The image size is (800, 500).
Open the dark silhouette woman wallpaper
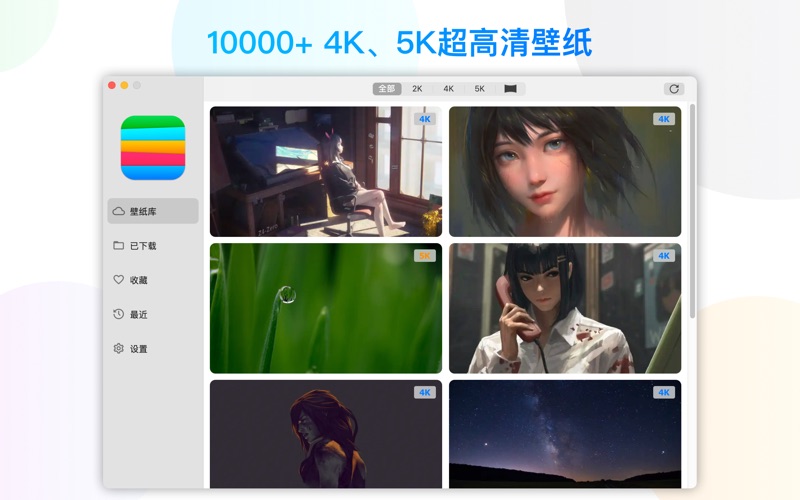[326, 434]
